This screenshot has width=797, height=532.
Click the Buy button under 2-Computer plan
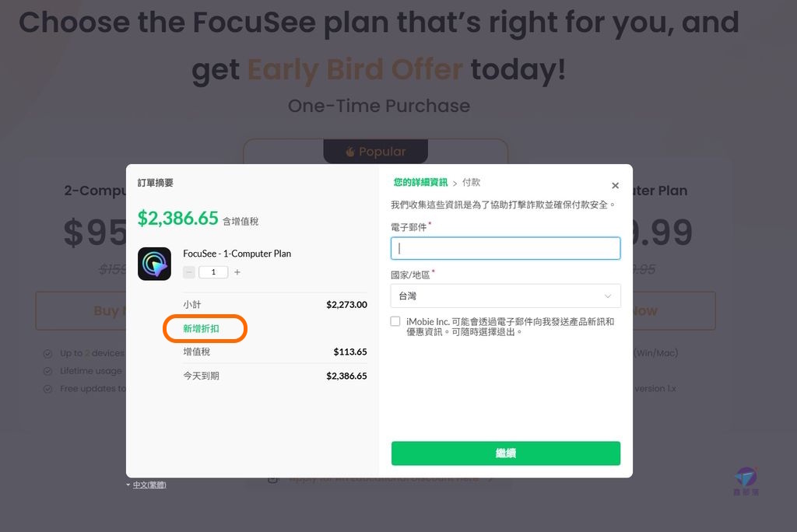(81, 310)
